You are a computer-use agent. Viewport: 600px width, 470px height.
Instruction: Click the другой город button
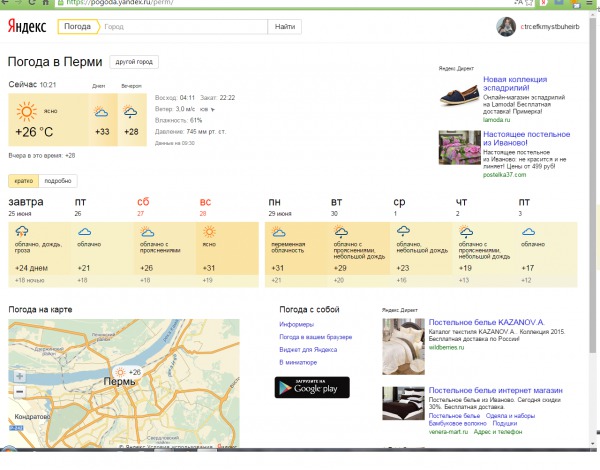coord(134,62)
